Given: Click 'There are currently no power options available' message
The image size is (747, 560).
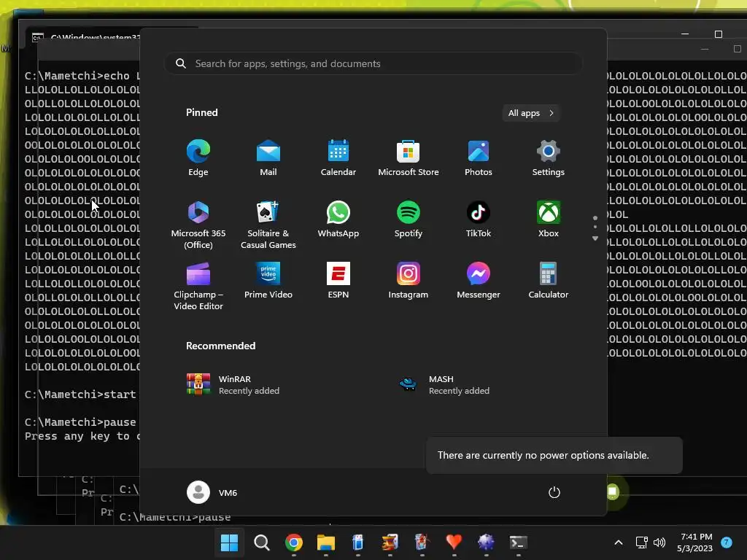Looking at the screenshot, I should [543, 455].
